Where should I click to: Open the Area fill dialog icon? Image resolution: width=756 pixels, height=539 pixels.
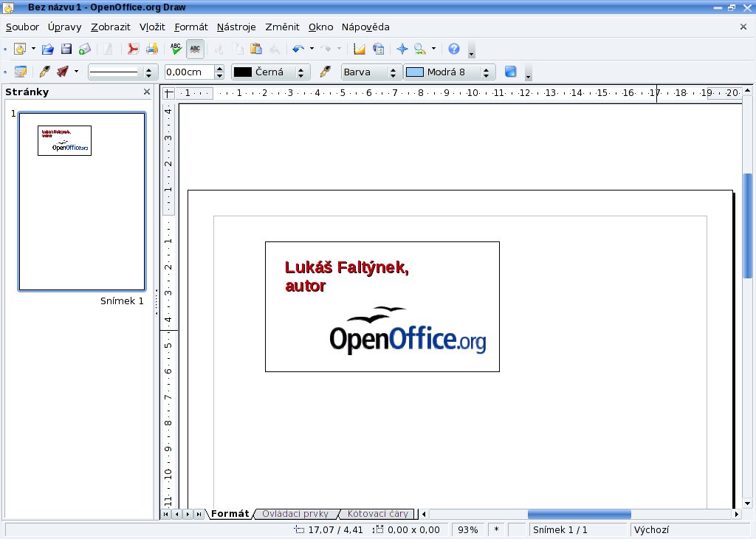click(326, 72)
